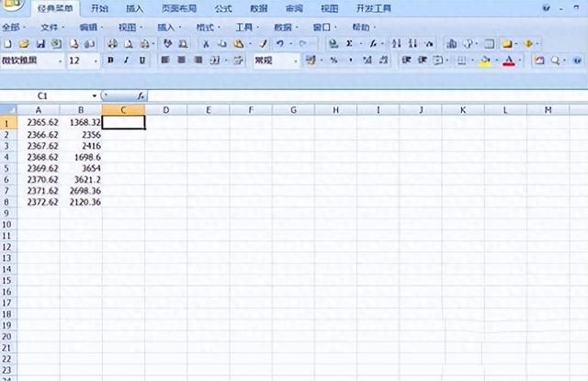Paste with the clipboard icon
Image resolution: width=588 pixels, height=381 pixels.
click(239, 44)
